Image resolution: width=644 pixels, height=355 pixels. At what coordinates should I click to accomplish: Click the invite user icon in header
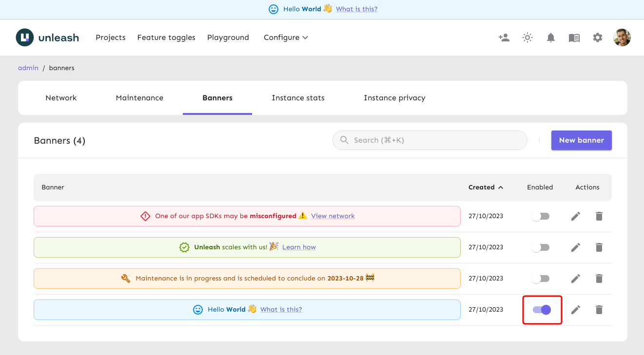tap(504, 37)
